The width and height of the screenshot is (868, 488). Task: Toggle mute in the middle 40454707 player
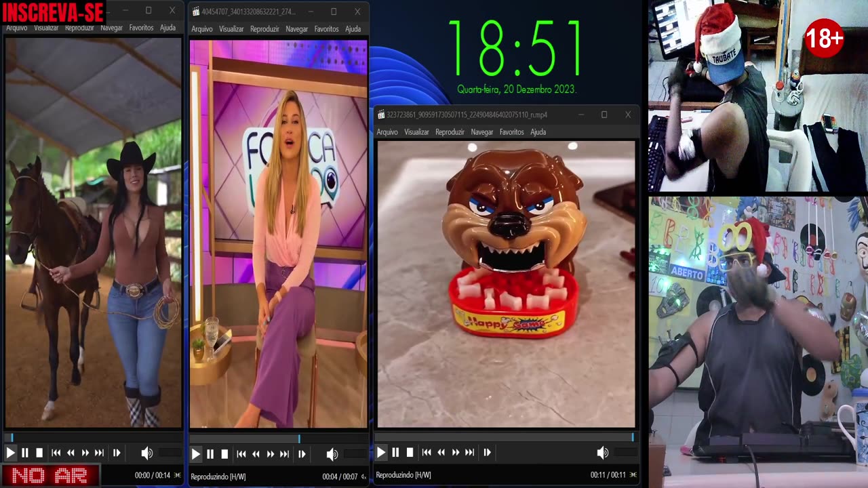332,455
